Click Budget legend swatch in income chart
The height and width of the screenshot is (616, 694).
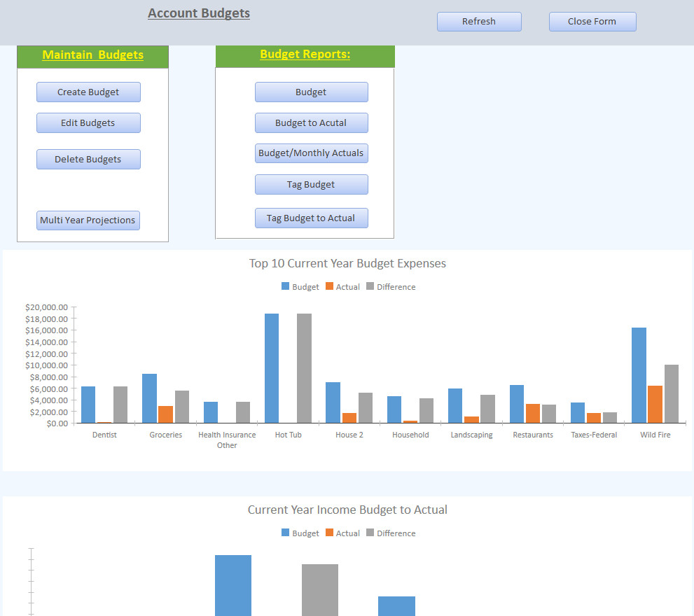point(286,533)
